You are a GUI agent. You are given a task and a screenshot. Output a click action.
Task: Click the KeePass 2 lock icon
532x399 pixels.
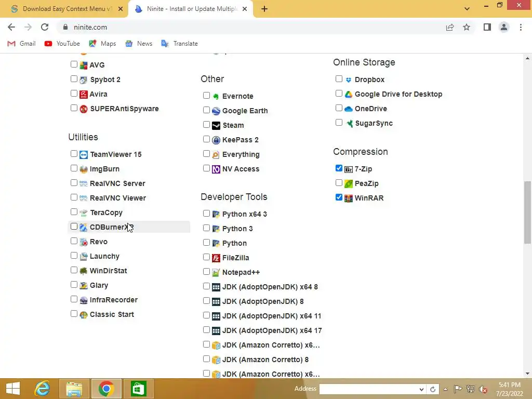tap(216, 140)
